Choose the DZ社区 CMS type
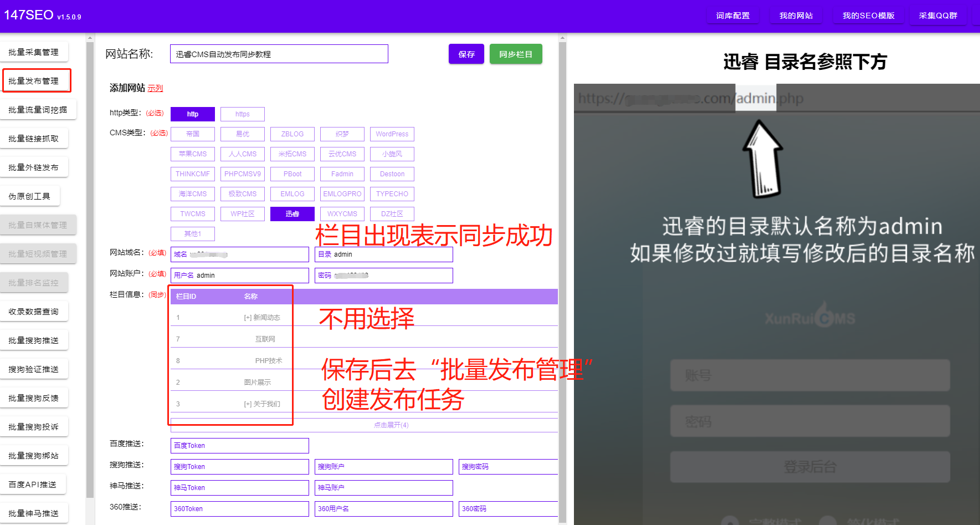Viewport: 980px width, 525px height. [x=392, y=214]
